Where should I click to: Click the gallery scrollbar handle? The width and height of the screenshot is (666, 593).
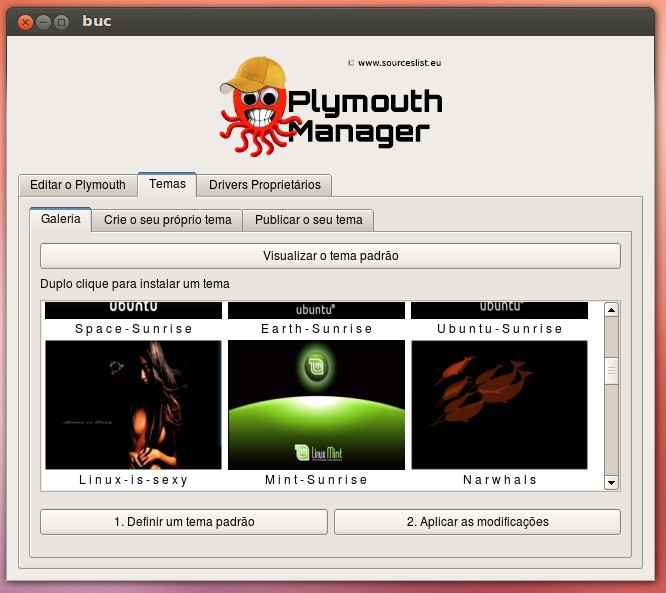[x=611, y=371]
